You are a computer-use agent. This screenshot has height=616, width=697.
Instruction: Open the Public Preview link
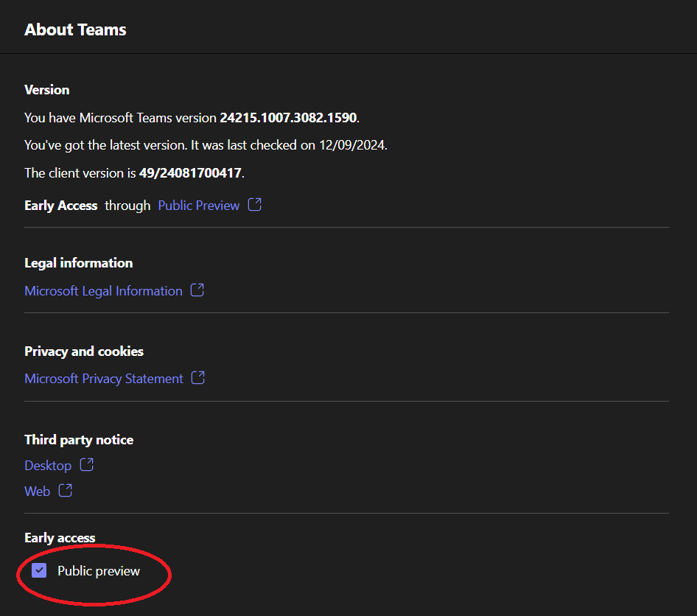tap(199, 206)
